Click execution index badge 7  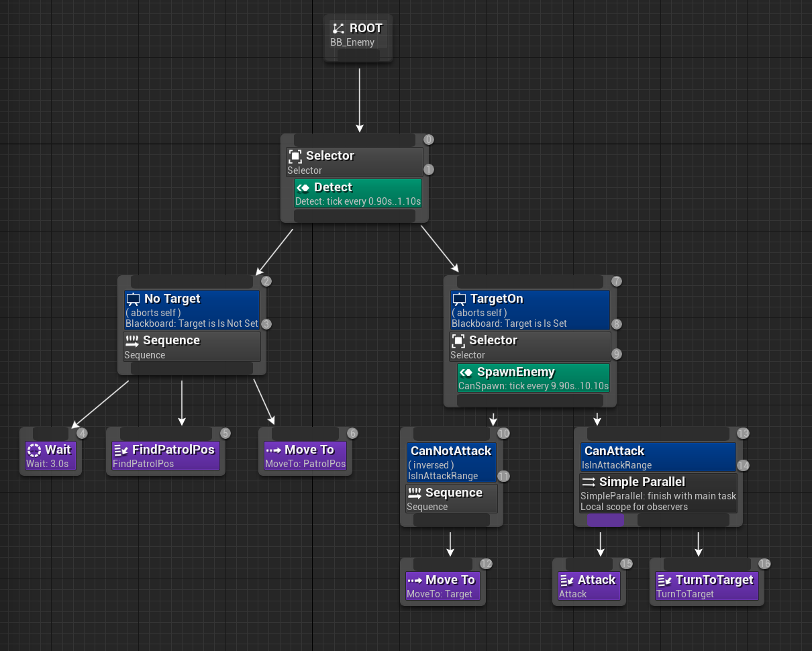point(617,281)
